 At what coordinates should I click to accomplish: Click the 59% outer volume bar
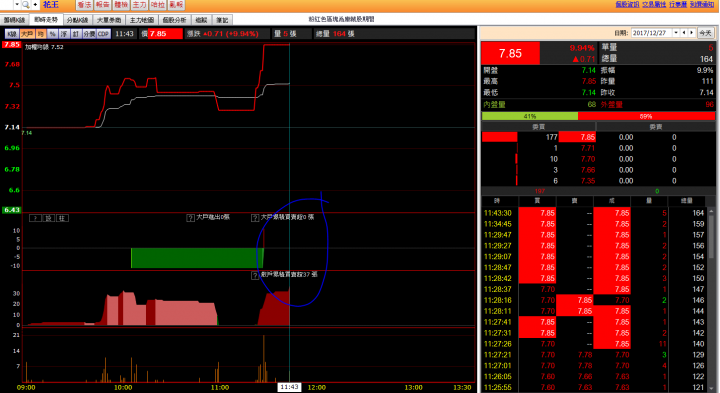click(646, 116)
